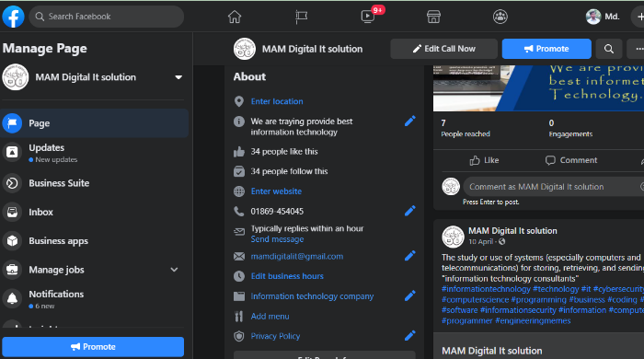Click the Promote button in the page header
The width and height of the screenshot is (644, 359).
tap(546, 49)
